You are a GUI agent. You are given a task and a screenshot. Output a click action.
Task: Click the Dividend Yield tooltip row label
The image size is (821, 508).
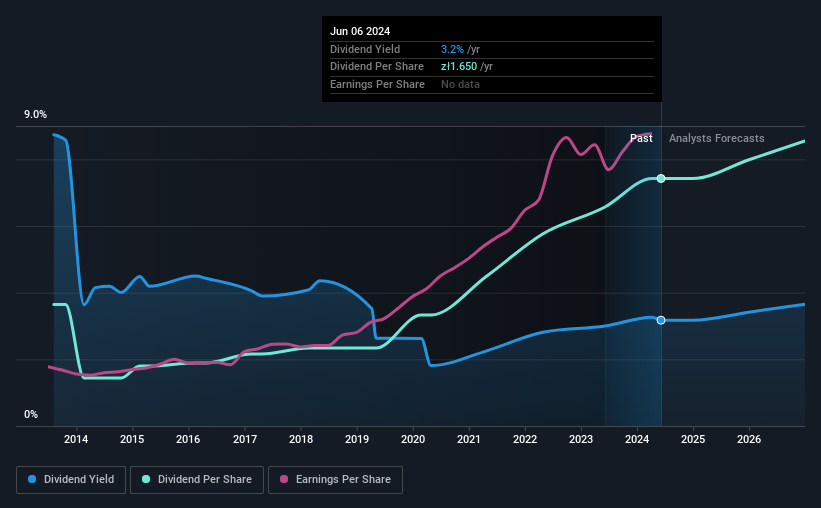click(365, 49)
